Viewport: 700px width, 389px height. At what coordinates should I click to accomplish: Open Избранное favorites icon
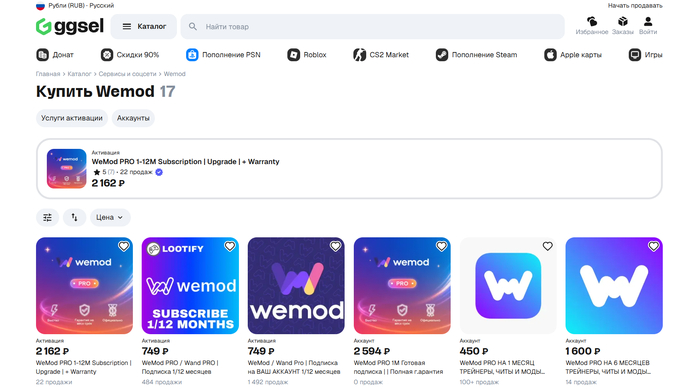click(592, 25)
